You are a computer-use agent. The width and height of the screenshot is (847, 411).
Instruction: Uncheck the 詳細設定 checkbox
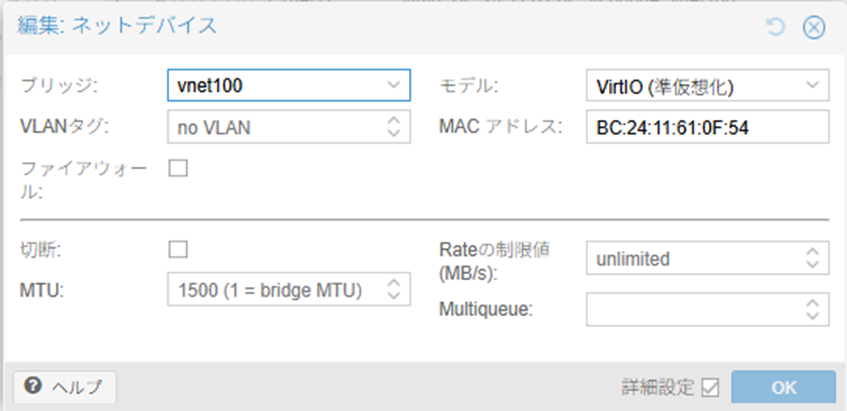click(x=710, y=387)
